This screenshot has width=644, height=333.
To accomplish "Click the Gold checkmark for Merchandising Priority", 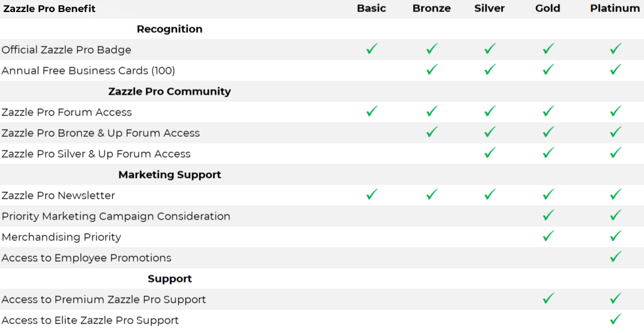I will click(548, 236).
